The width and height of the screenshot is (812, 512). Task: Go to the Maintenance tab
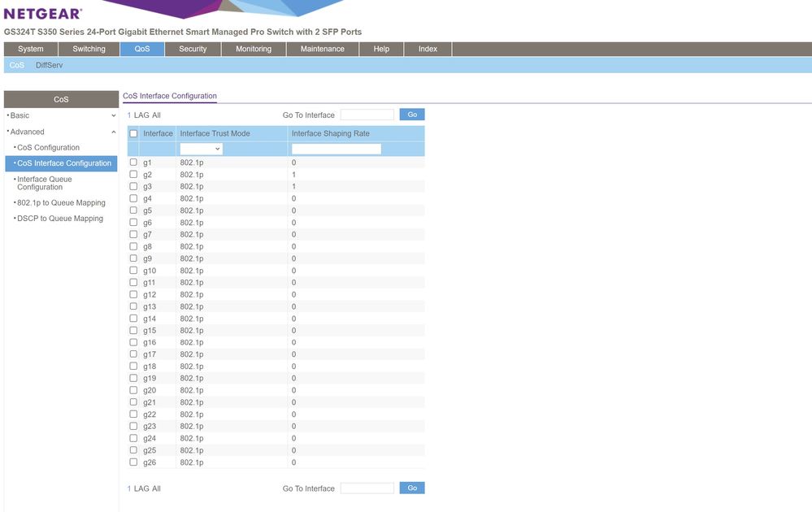click(322, 49)
